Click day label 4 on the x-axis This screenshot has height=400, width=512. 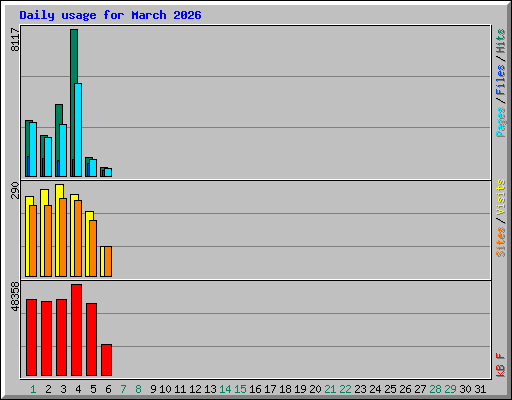(x=78, y=389)
